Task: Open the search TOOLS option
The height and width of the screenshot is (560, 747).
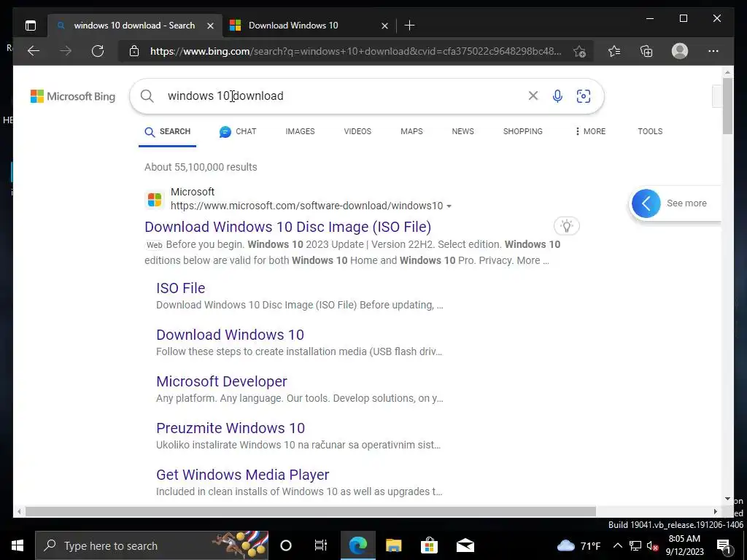Action: tap(650, 131)
